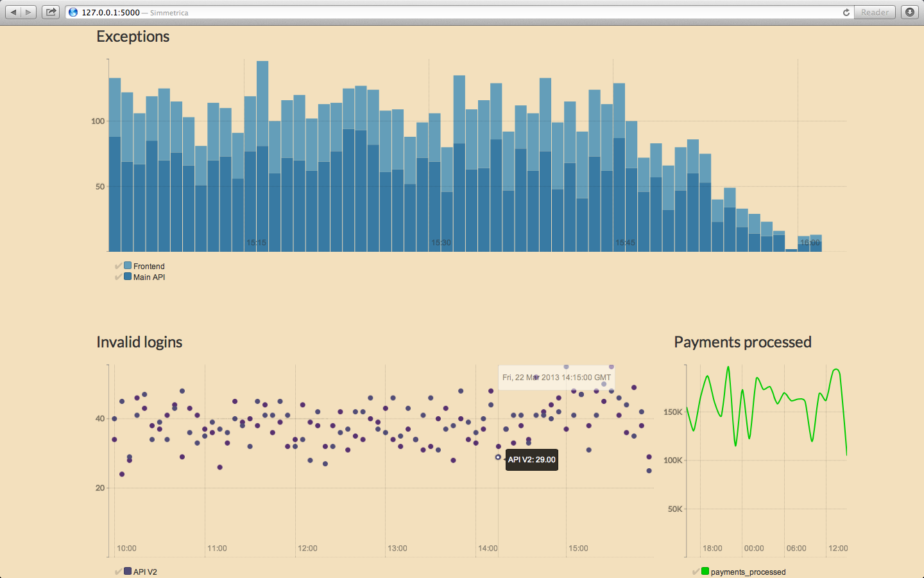Click the Payments processed chart heading

click(742, 342)
